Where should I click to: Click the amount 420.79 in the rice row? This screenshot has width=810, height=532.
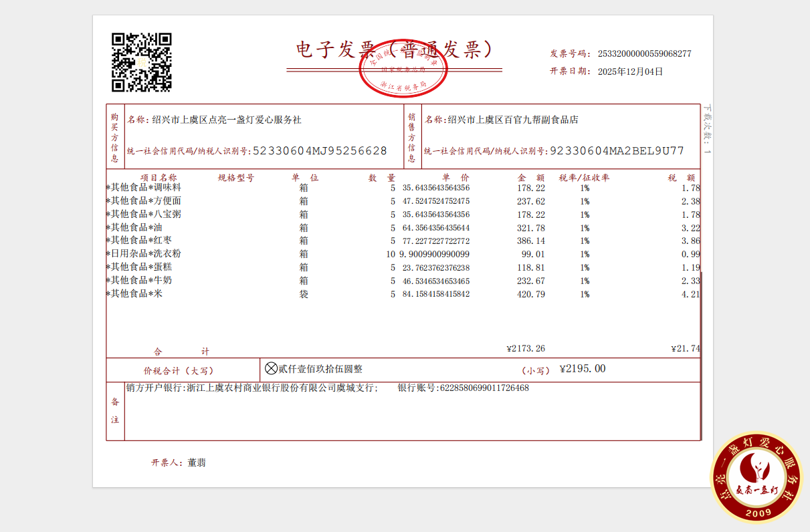531,294
